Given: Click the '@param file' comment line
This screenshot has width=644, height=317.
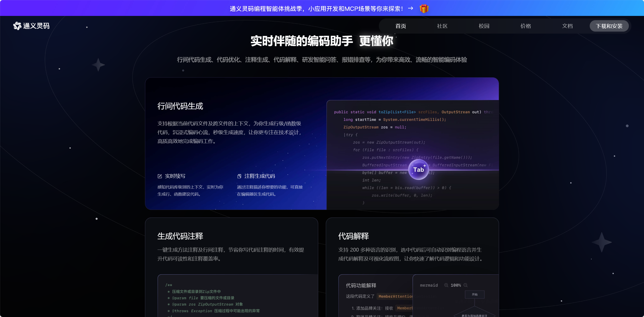Looking at the screenshot, I should (201, 298).
